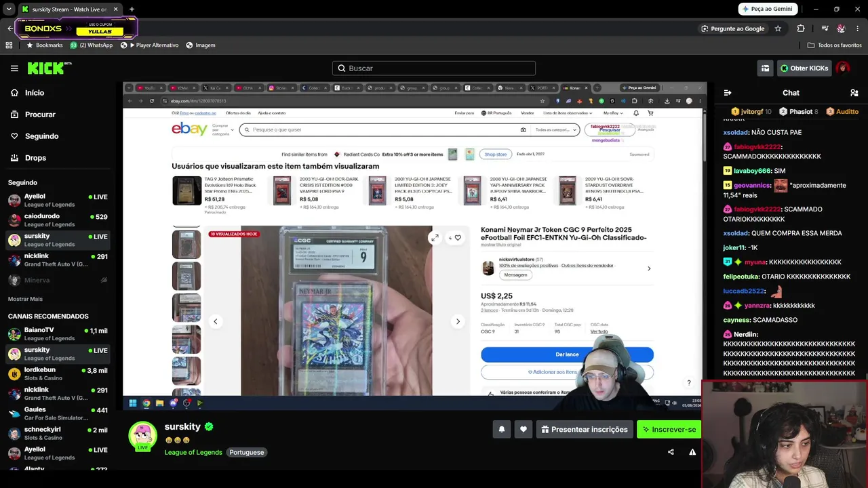This screenshot has width=868, height=488.
Task: Open nicklink channel in Seguindo list
Action: (x=58, y=260)
